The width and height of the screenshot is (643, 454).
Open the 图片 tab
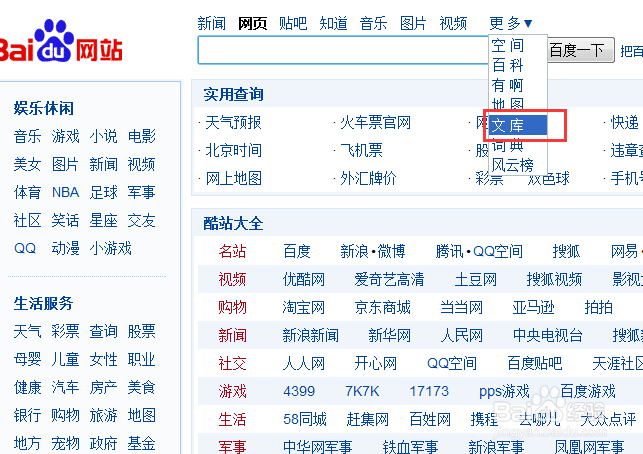[413, 23]
